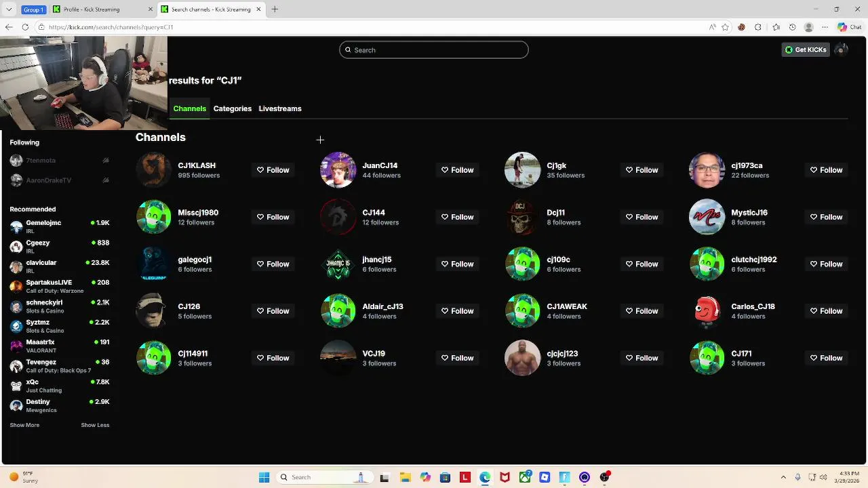Follow the JuanCJ14 channel
This screenshot has width=868, height=488.
click(457, 170)
